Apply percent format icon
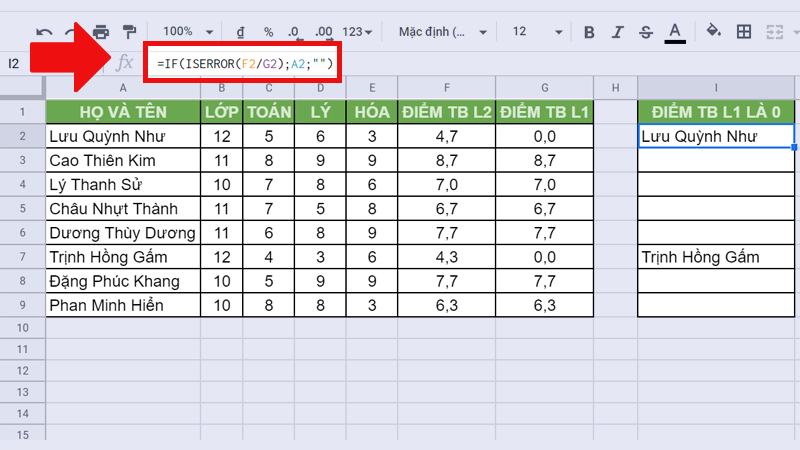The image size is (800, 450). 268,31
